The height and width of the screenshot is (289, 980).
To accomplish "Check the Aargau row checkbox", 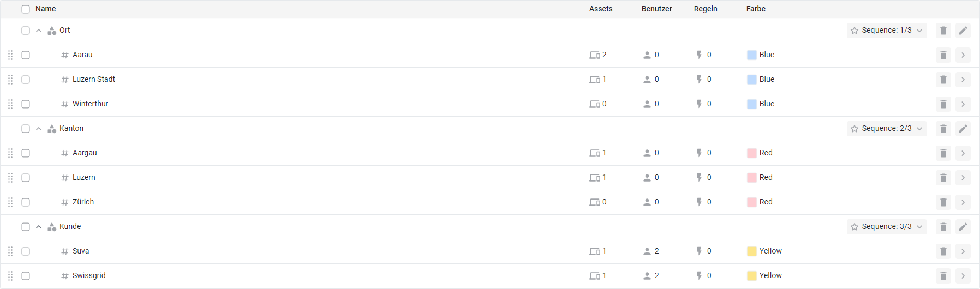I will 26,153.
